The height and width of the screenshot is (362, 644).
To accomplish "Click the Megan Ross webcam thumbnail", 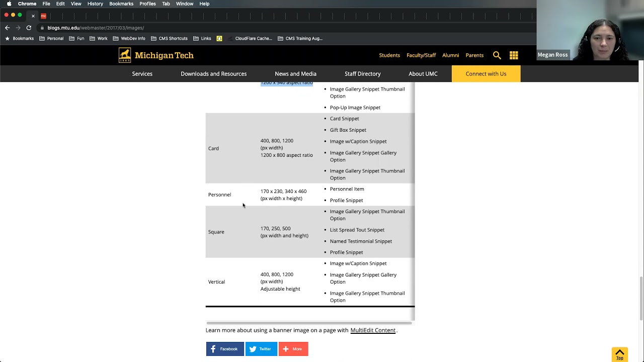I will pyautogui.click(x=590, y=30).
